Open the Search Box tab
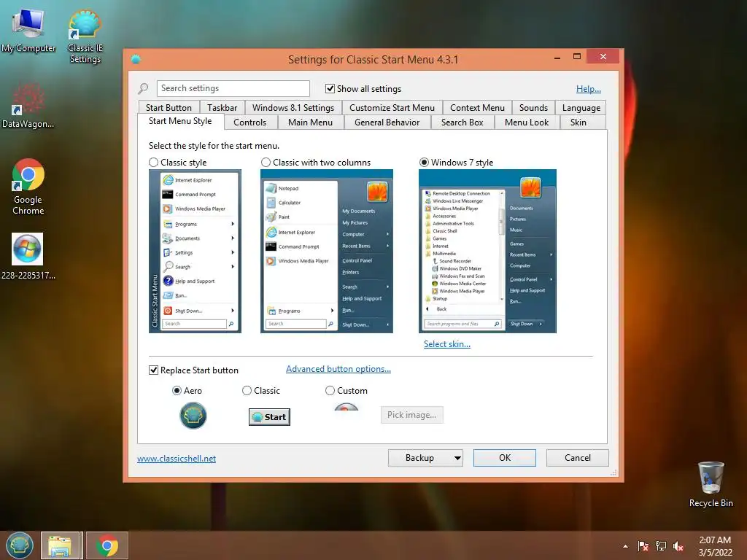 point(462,122)
